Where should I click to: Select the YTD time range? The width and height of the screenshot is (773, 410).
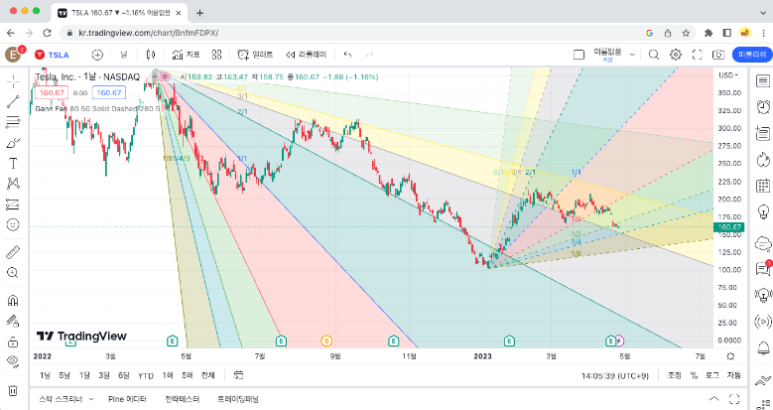tap(145, 376)
